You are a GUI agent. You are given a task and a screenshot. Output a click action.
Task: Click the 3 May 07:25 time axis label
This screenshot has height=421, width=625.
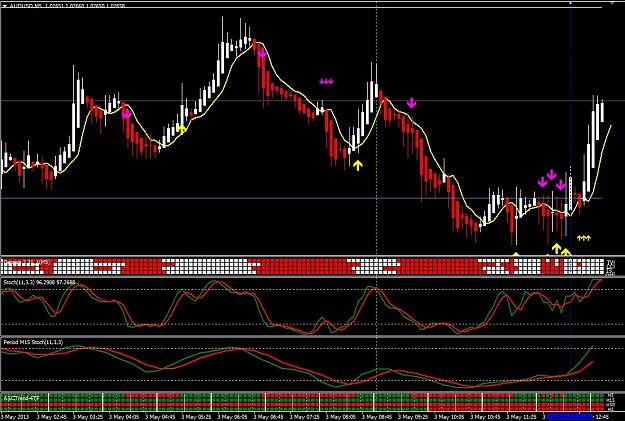(305, 417)
